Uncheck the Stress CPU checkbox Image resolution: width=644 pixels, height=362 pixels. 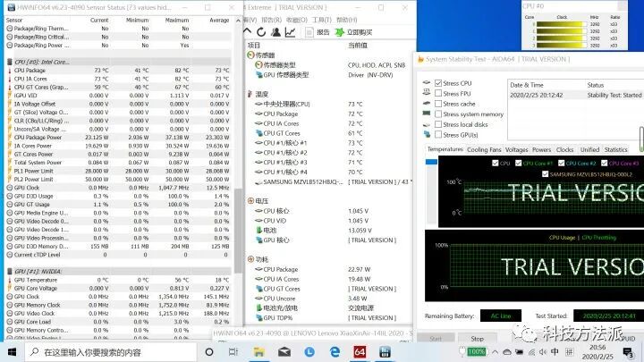[438, 83]
